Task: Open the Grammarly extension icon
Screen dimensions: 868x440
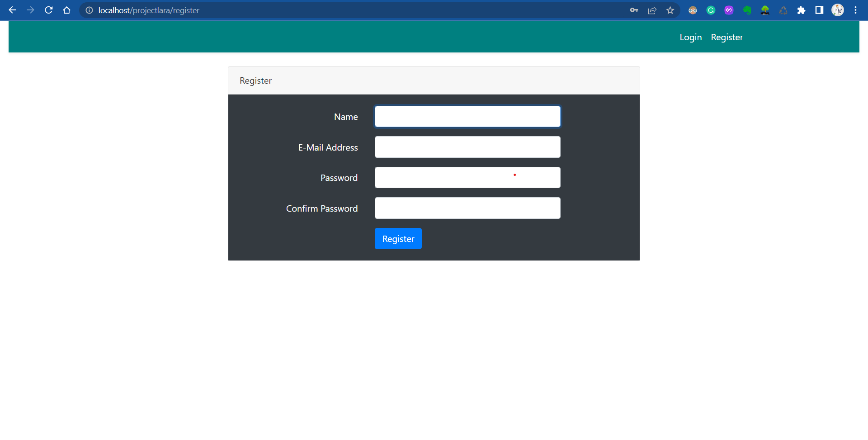Action: [711, 10]
